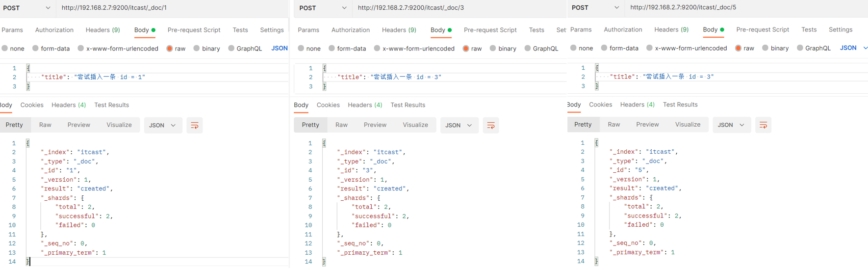Image resolution: width=868 pixels, height=270 pixels.
Task: Switch to request Body tab in _doc/3 panel
Action: (441, 30)
